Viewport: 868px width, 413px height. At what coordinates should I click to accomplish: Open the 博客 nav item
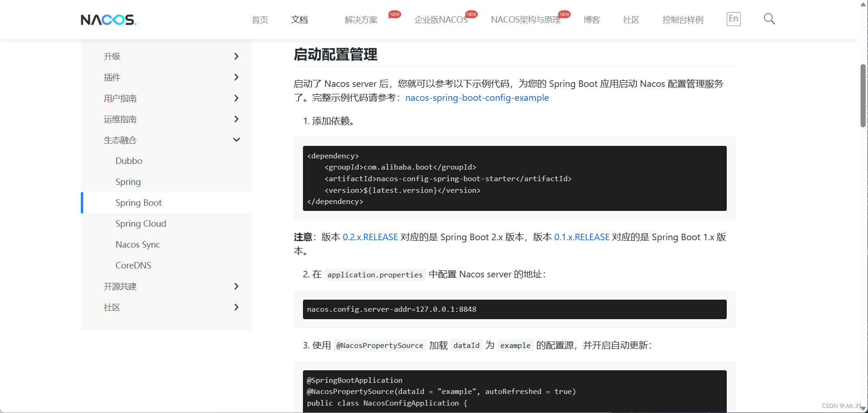point(592,20)
